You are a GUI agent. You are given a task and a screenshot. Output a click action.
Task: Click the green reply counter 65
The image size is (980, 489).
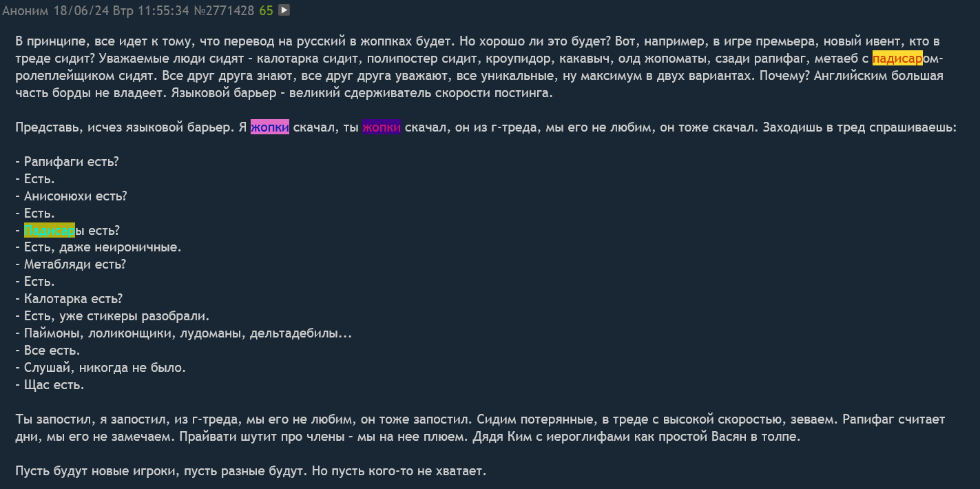tap(266, 11)
